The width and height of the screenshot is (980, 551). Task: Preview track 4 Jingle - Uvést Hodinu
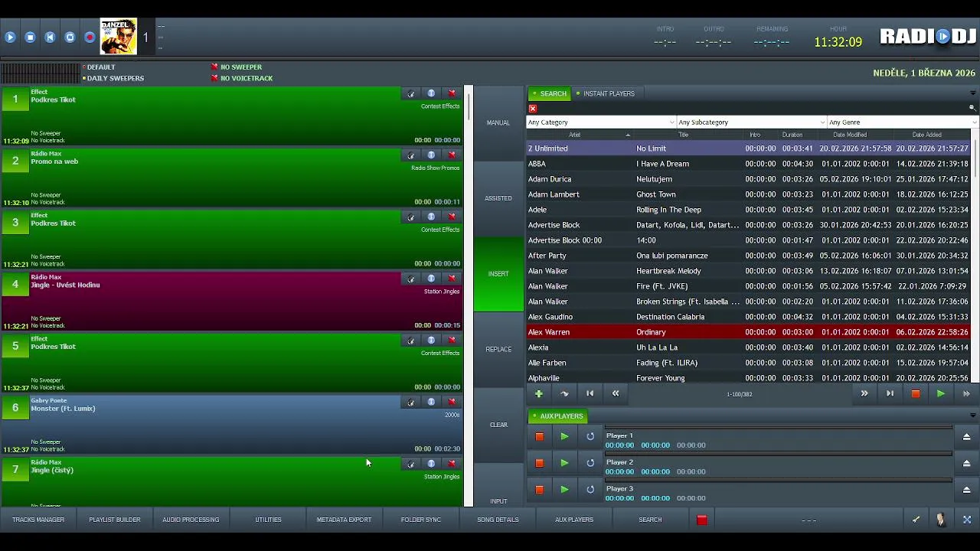[x=411, y=279]
